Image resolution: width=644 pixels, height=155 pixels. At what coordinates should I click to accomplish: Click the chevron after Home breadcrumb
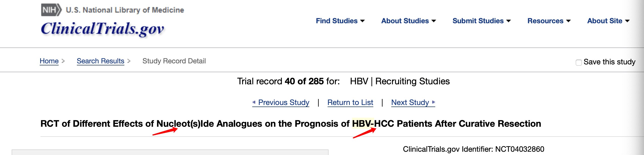63,61
